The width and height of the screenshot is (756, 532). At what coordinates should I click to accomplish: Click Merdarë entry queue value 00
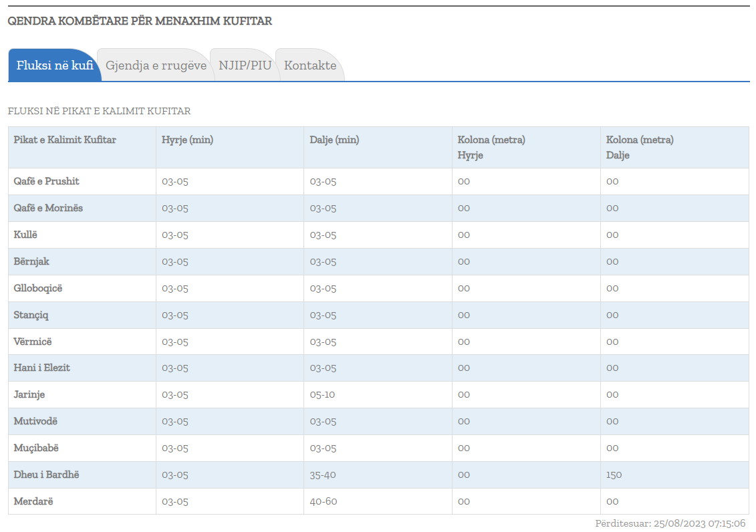[x=464, y=502]
